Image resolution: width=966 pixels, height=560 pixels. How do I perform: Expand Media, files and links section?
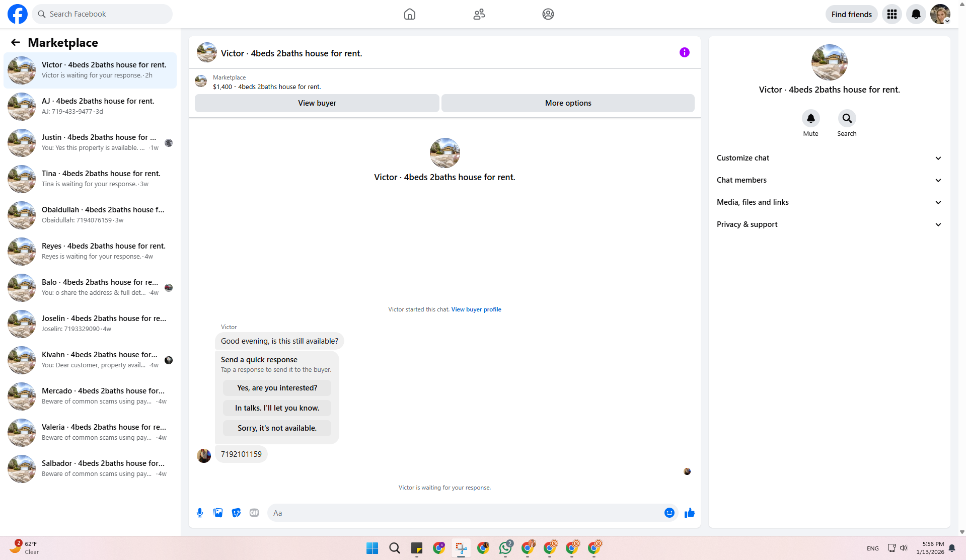829,202
